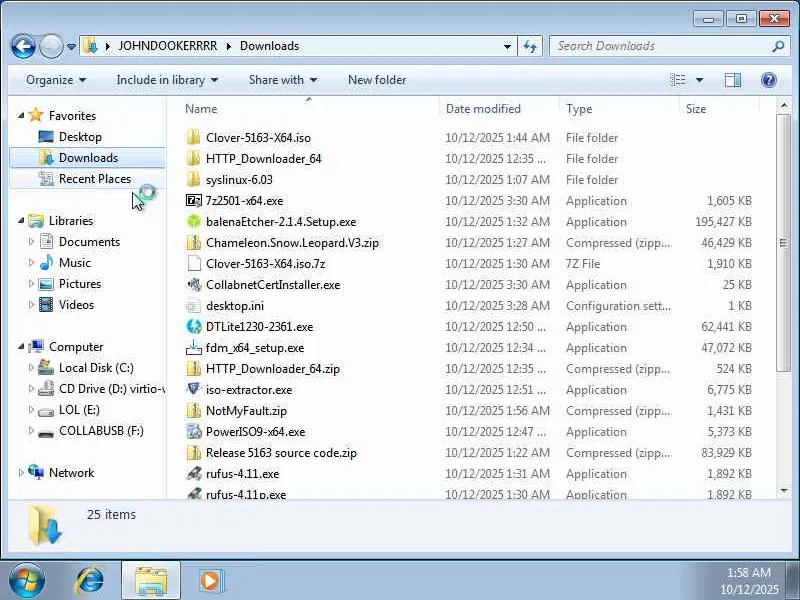Click the address bar refresh button
This screenshot has width=800, height=600.
(530, 46)
